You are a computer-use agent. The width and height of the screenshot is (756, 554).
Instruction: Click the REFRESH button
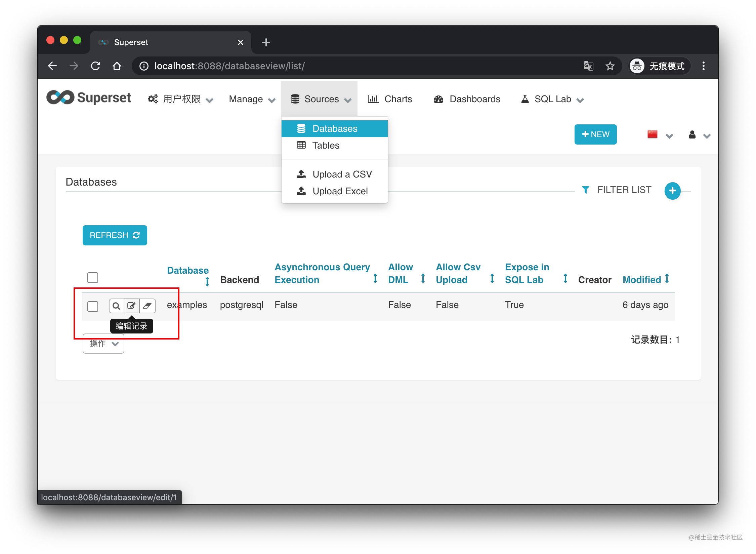pos(115,235)
